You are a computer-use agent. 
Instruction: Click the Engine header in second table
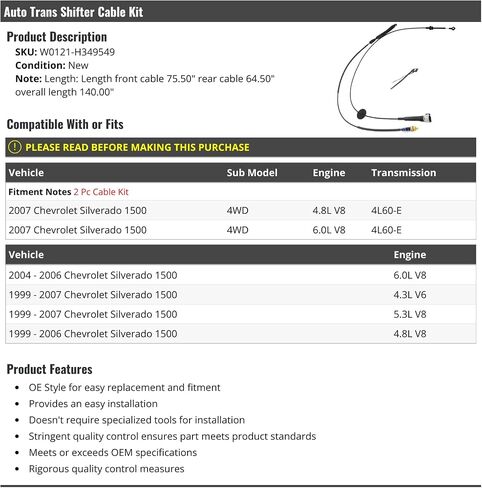pos(410,255)
